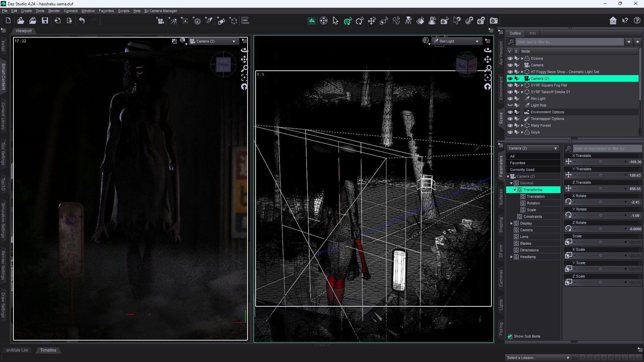Open the Camera (2) Parameters node dropdown
This screenshot has height=362, width=644.
point(533,148)
